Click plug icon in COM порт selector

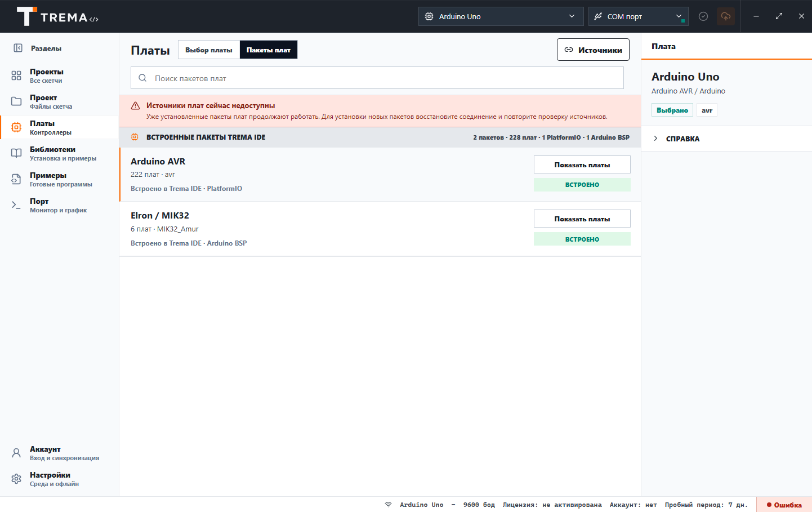(598, 16)
